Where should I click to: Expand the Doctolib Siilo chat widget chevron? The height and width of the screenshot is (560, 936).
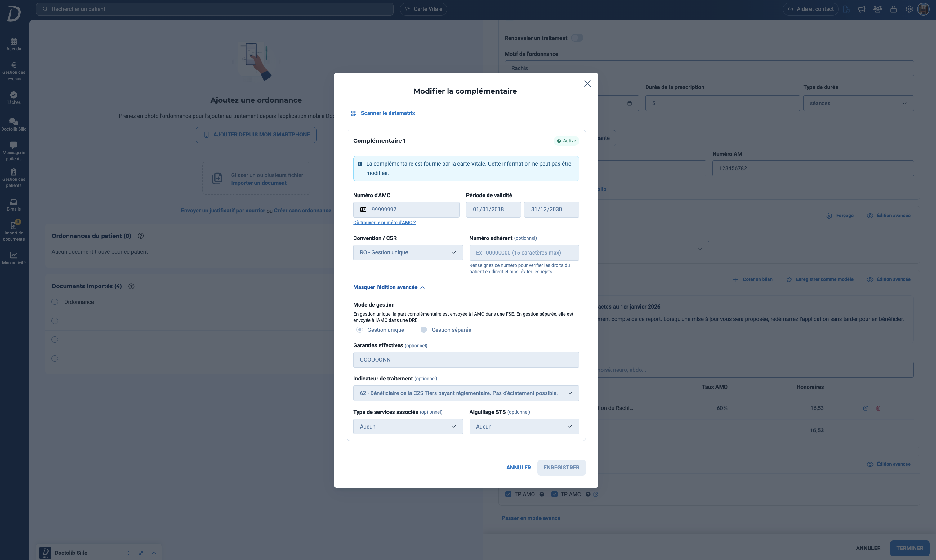click(x=154, y=553)
